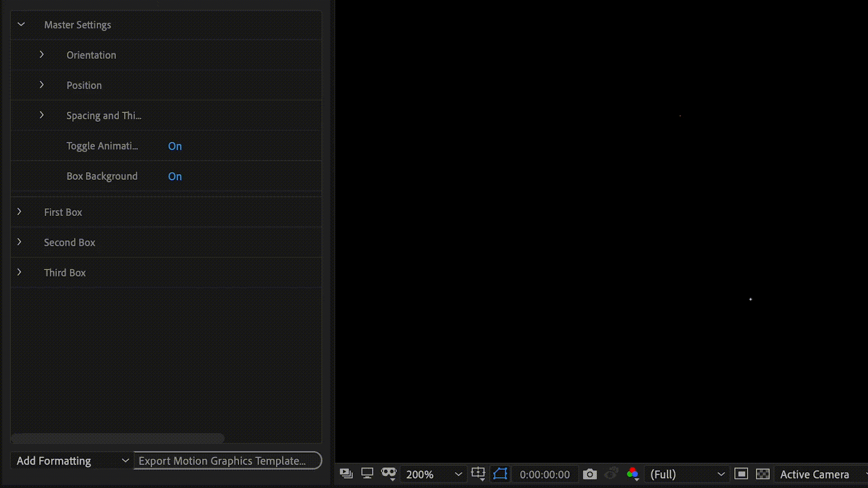Click the current time 0:00:00:00
Screen dimensions: 868x488
pos(544,474)
